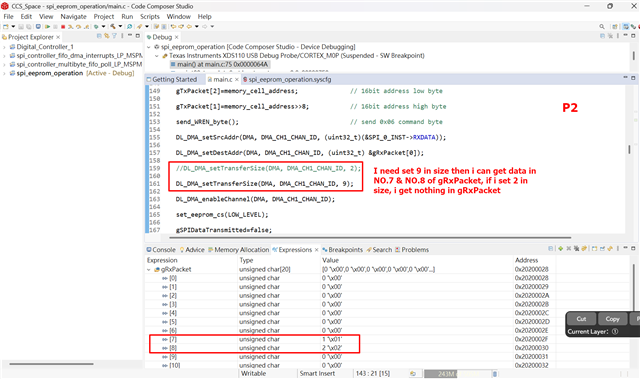Click the pin/launch icon in toolbar
This screenshot has height=379, width=640.
[x=139, y=27]
